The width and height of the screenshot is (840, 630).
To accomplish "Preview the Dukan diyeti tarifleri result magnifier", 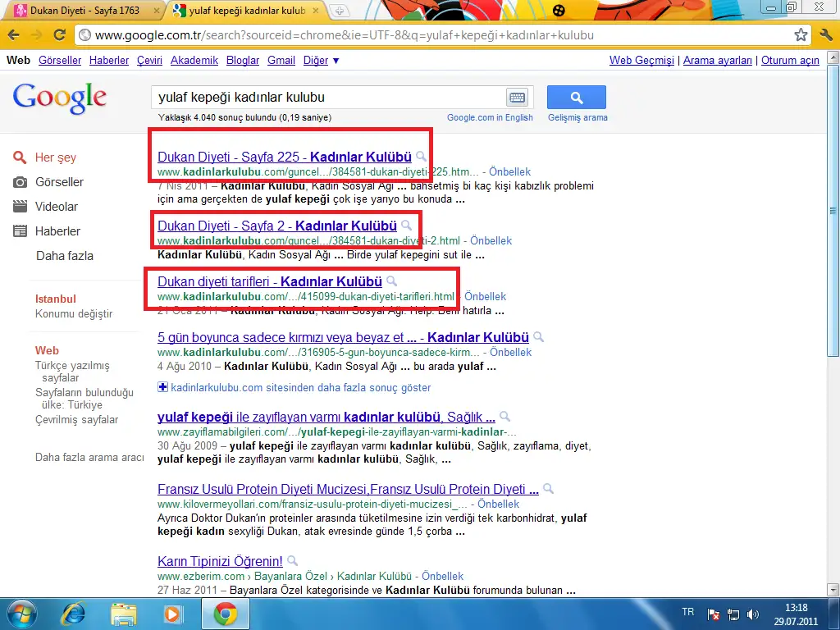I will click(x=391, y=281).
